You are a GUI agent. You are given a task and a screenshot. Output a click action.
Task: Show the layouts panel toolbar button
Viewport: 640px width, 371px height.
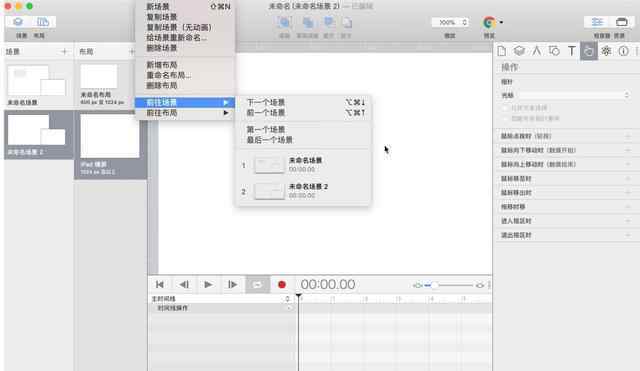pyautogui.click(x=42, y=22)
